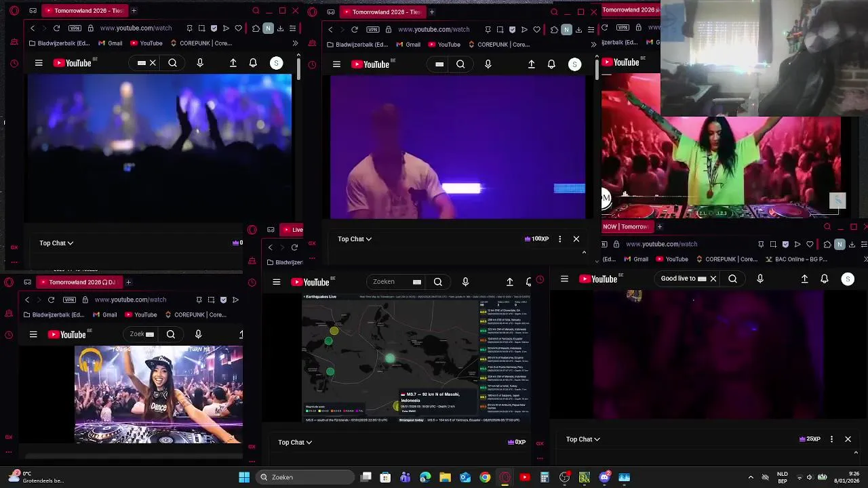Click search magnifier next to 'Good live to' box

pos(732,279)
